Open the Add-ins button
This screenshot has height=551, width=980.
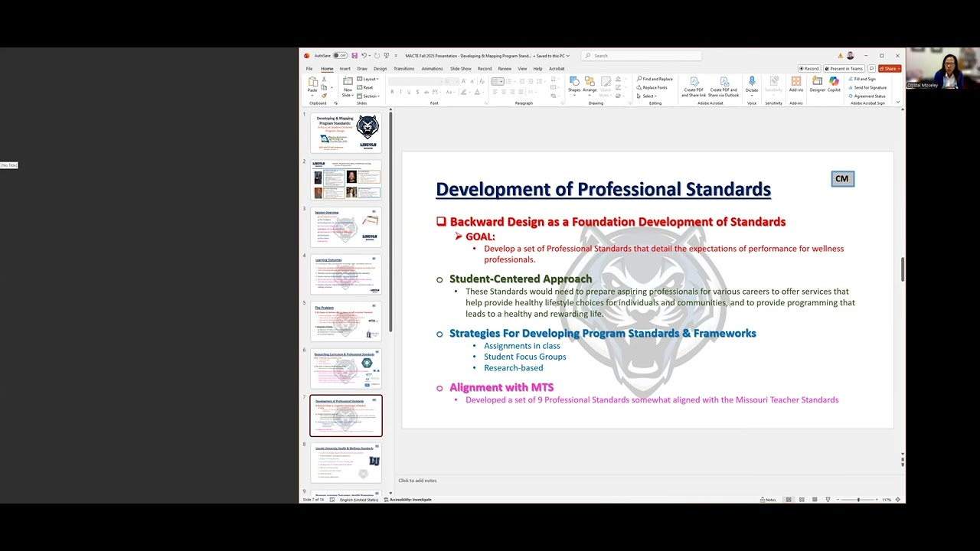point(796,84)
